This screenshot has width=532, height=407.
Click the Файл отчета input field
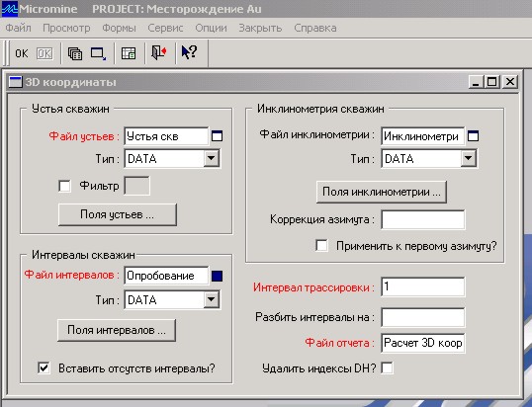click(x=423, y=344)
